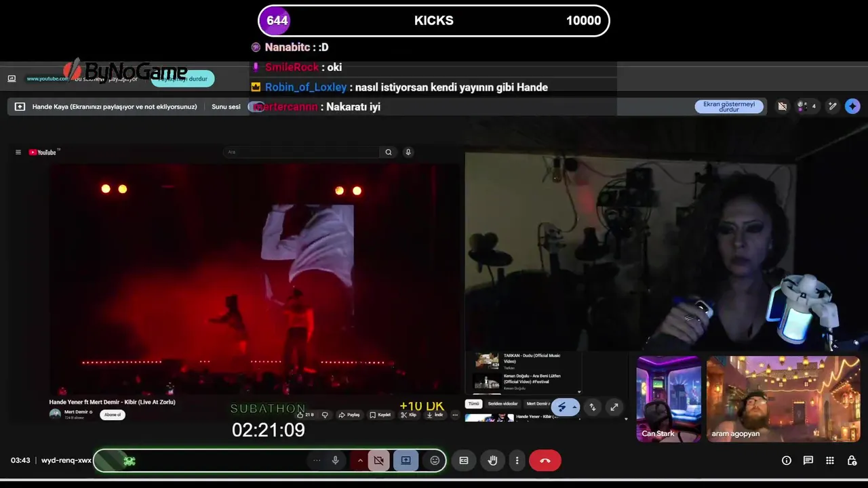
Task: Click the annotation pen icon
Action: pyautogui.click(x=833, y=106)
